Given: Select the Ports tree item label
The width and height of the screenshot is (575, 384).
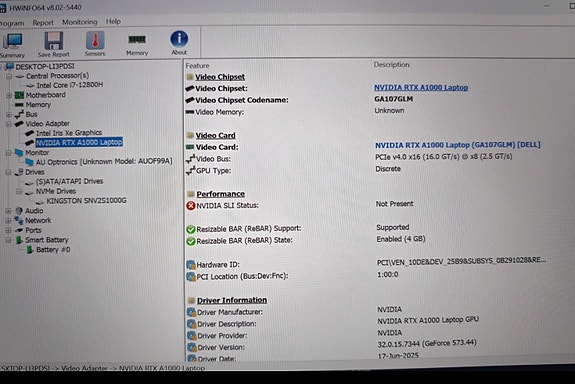Looking at the screenshot, I should (33, 230).
